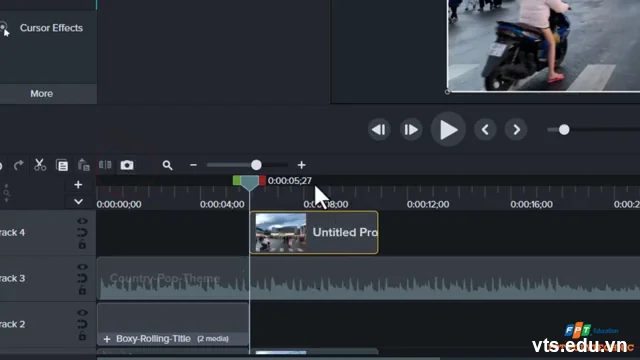Hide Track 2 using its eye icon

click(82, 313)
